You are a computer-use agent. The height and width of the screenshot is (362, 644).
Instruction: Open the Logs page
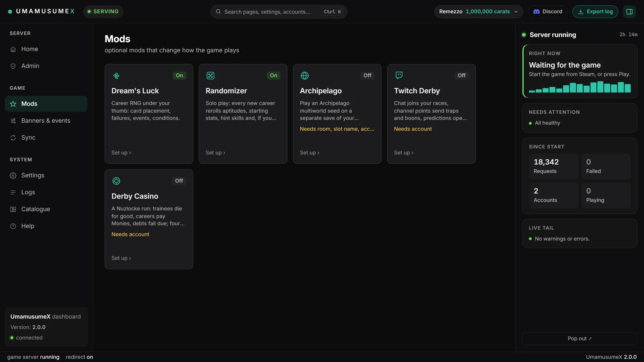46,192
